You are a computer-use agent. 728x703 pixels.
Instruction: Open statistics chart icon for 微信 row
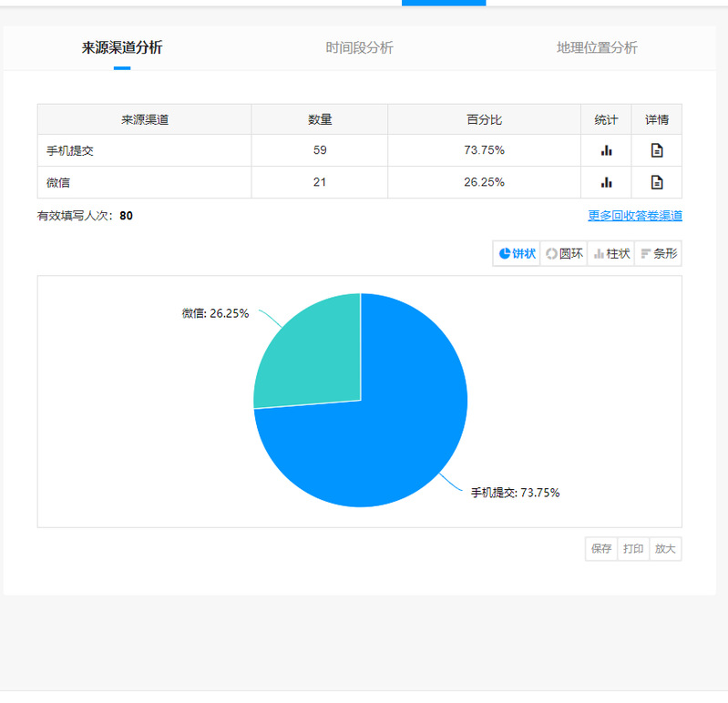tap(606, 182)
